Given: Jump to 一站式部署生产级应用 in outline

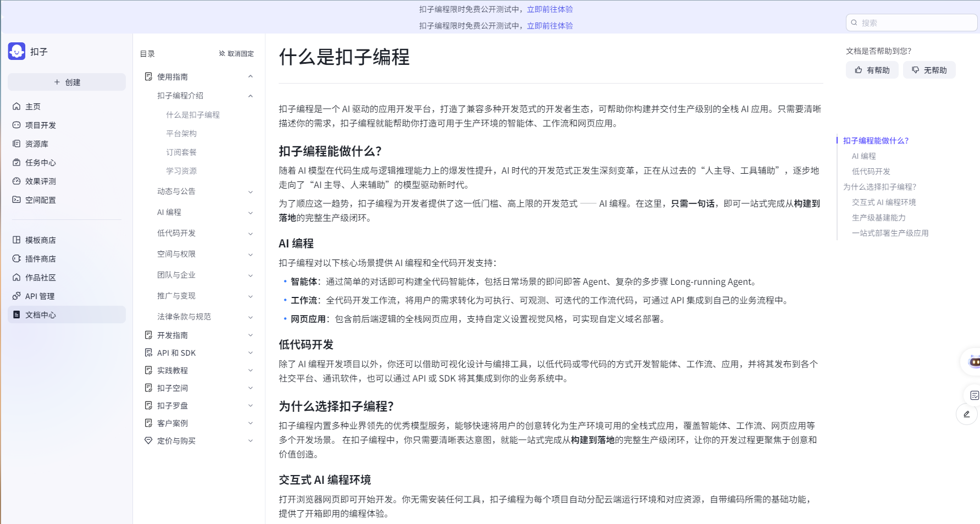Looking at the screenshot, I should (x=890, y=233).
